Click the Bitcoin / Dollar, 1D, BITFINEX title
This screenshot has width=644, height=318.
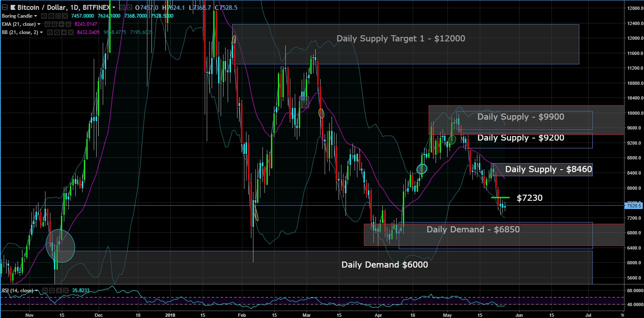64,8
